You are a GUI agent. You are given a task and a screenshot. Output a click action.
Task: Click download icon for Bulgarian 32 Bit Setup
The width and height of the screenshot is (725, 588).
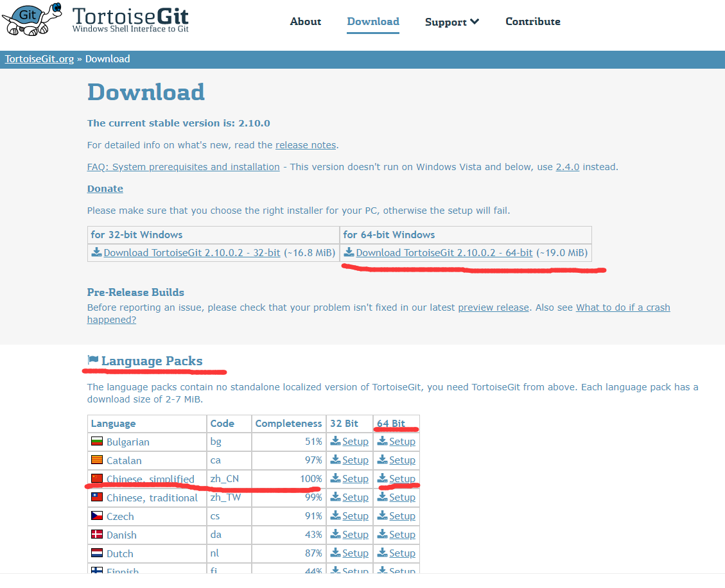[335, 441]
